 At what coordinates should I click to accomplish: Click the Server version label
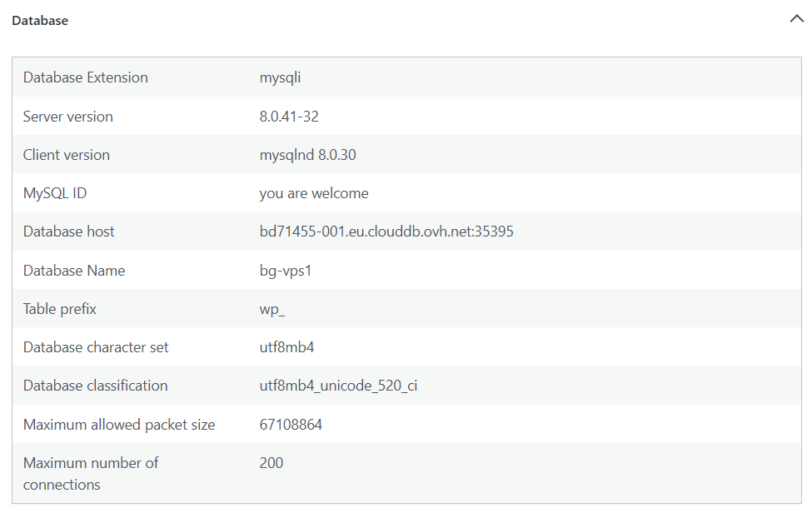(x=68, y=117)
